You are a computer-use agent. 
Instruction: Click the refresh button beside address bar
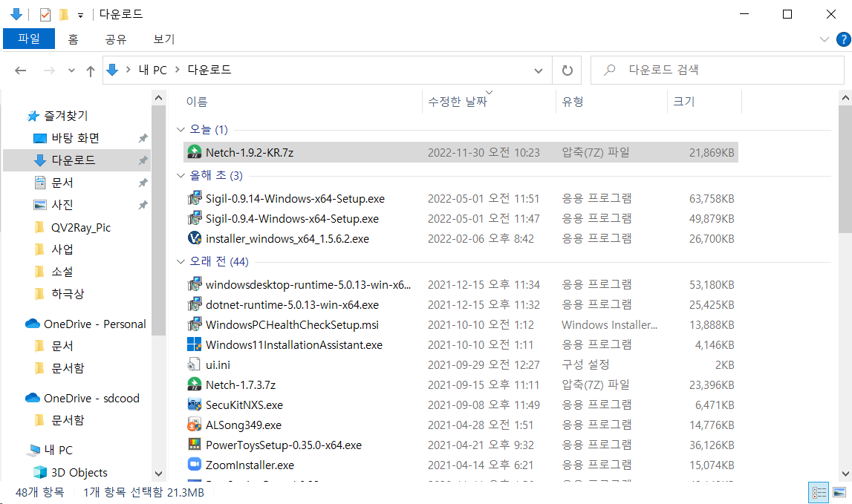[x=568, y=71]
